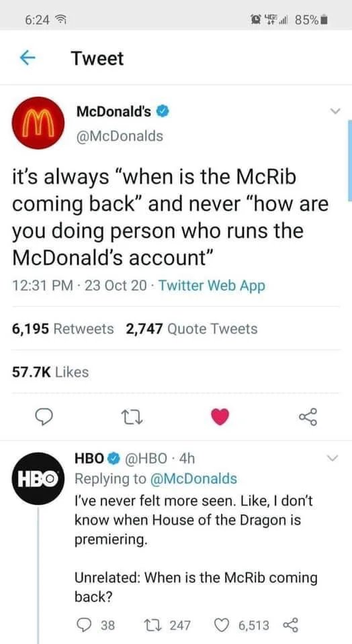
Task: Open the HBO profile avatar
Action: click(39, 478)
